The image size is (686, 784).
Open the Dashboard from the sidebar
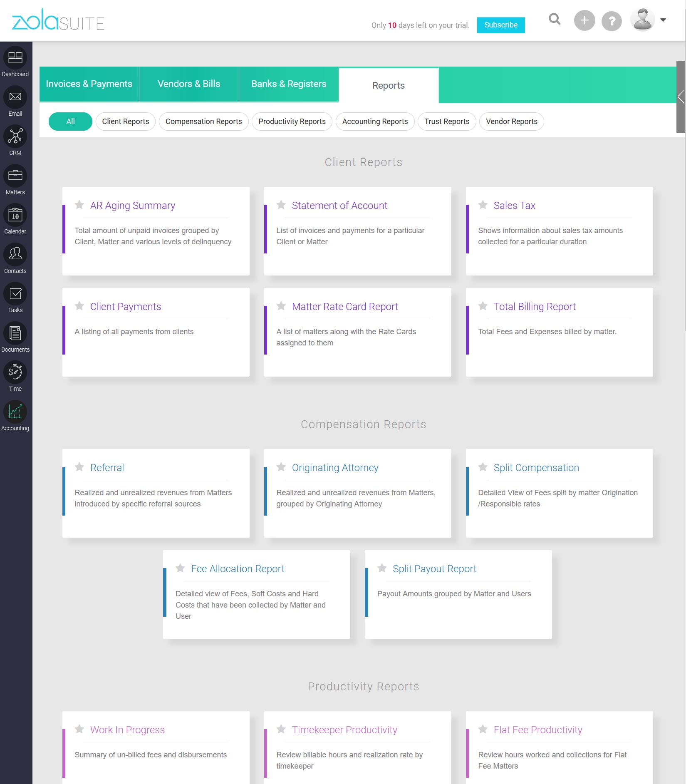pyautogui.click(x=15, y=58)
